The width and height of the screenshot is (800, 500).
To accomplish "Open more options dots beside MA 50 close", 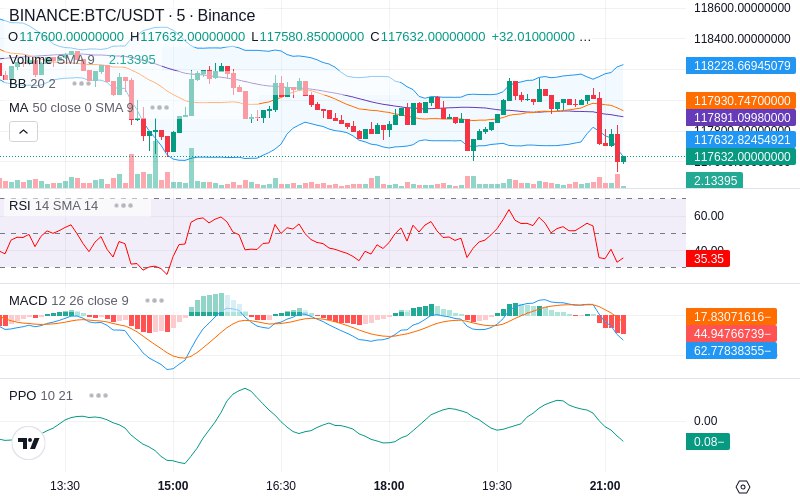I will click(159, 108).
